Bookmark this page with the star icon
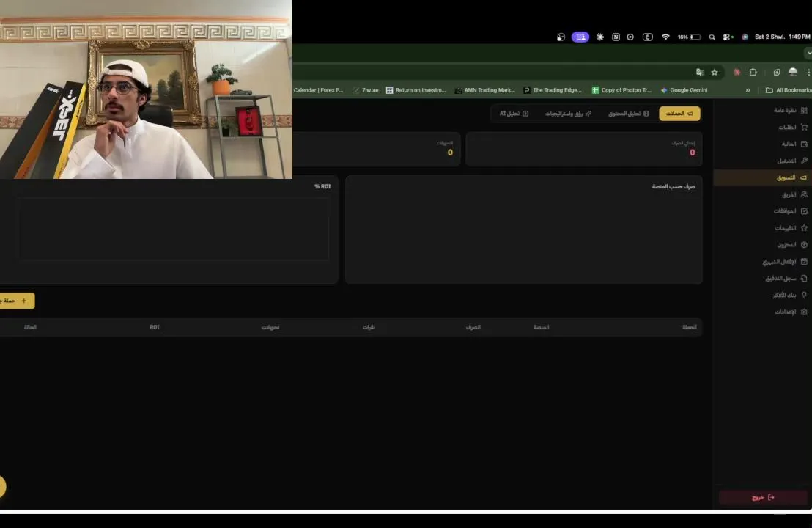The height and width of the screenshot is (528, 812). click(715, 73)
